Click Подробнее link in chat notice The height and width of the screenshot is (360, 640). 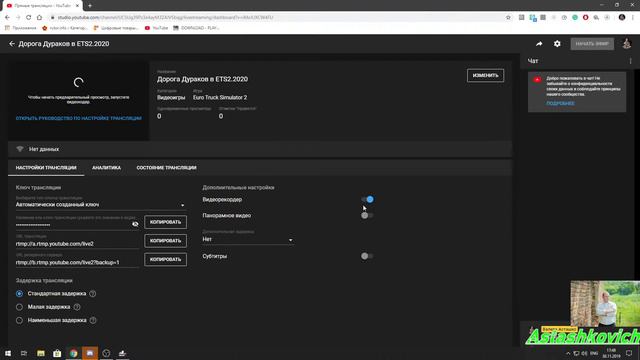coord(560,104)
